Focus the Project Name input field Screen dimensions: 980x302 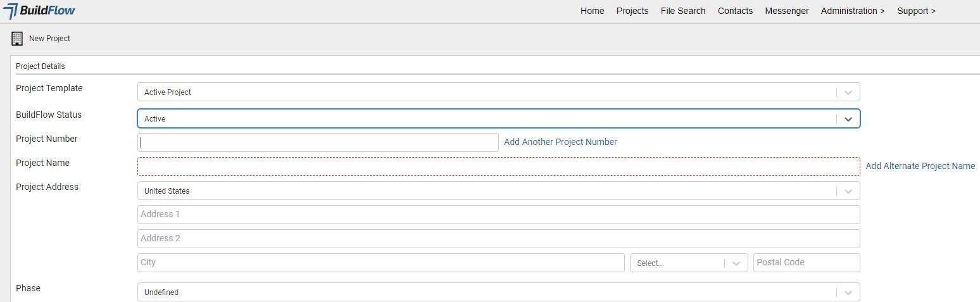pos(498,167)
